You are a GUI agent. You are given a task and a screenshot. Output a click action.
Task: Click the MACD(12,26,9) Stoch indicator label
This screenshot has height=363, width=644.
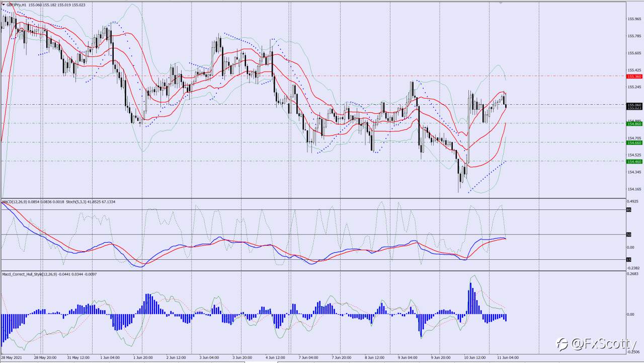click(58, 202)
